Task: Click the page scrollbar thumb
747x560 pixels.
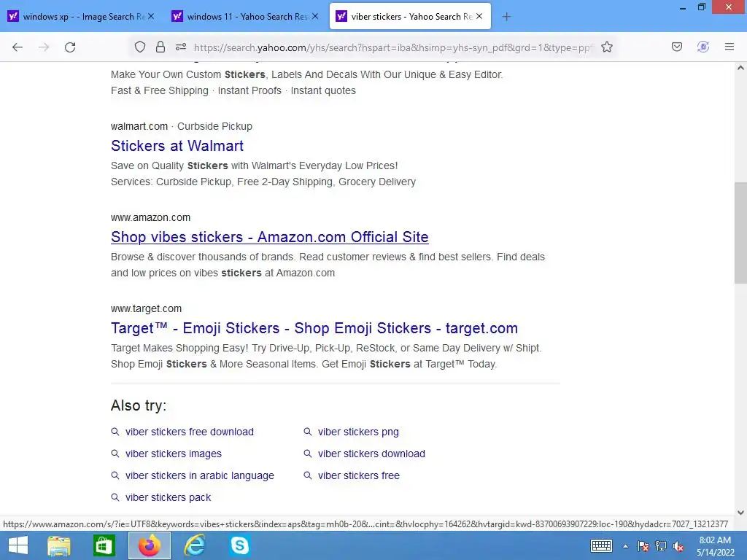Action: pos(740,233)
